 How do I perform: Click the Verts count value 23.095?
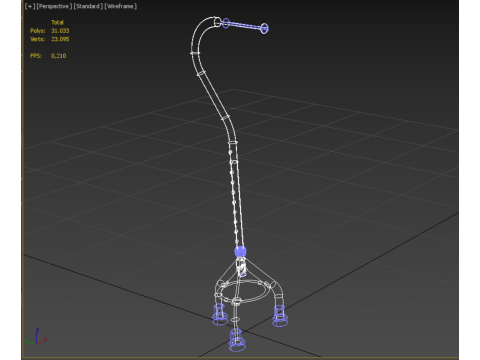60,39
